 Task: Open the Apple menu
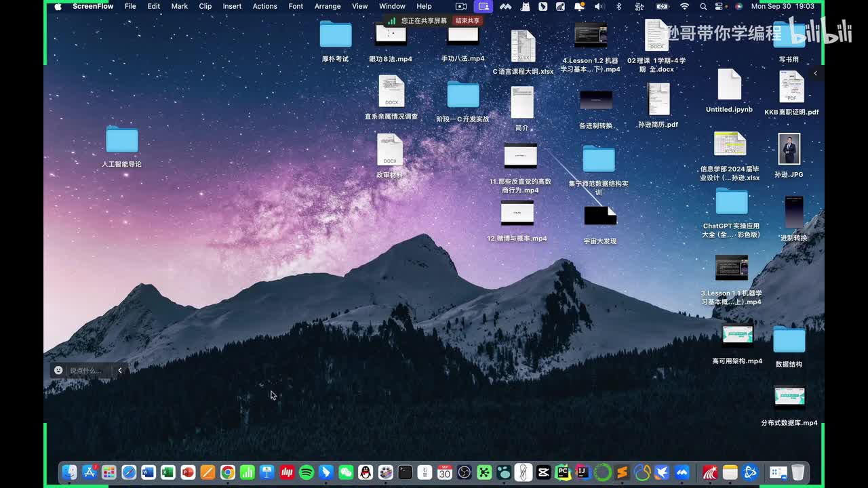coord(58,6)
